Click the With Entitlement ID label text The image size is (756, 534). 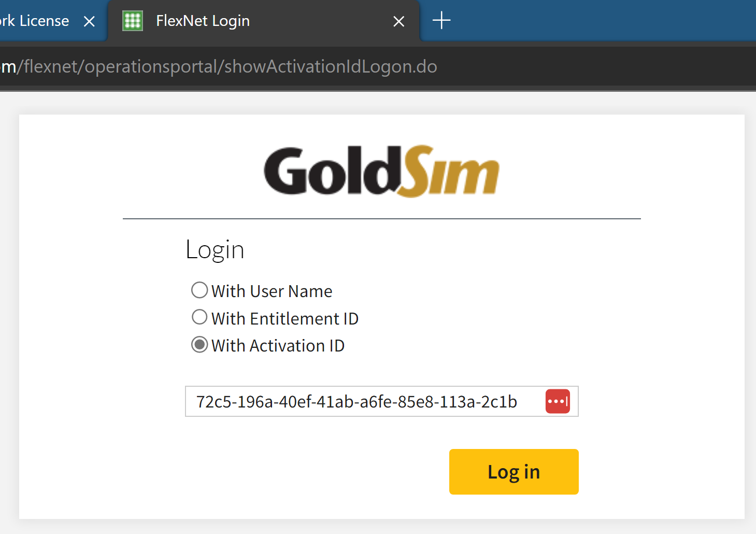[x=284, y=318]
